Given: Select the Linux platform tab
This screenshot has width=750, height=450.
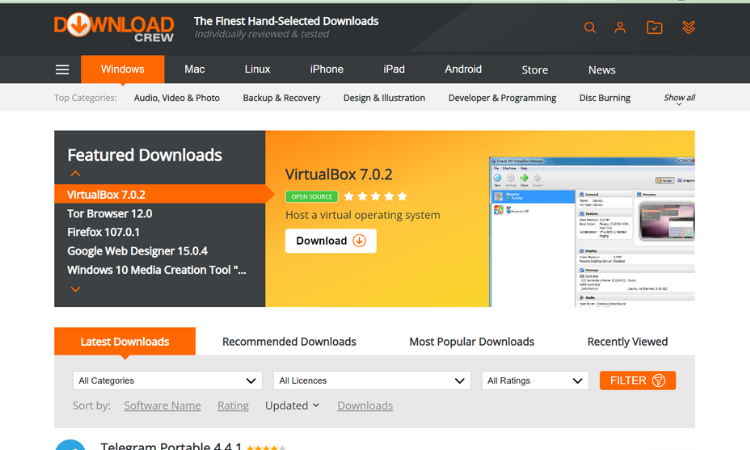Looking at the screenshot, I should pyautogui.click(x=257, y=69).
